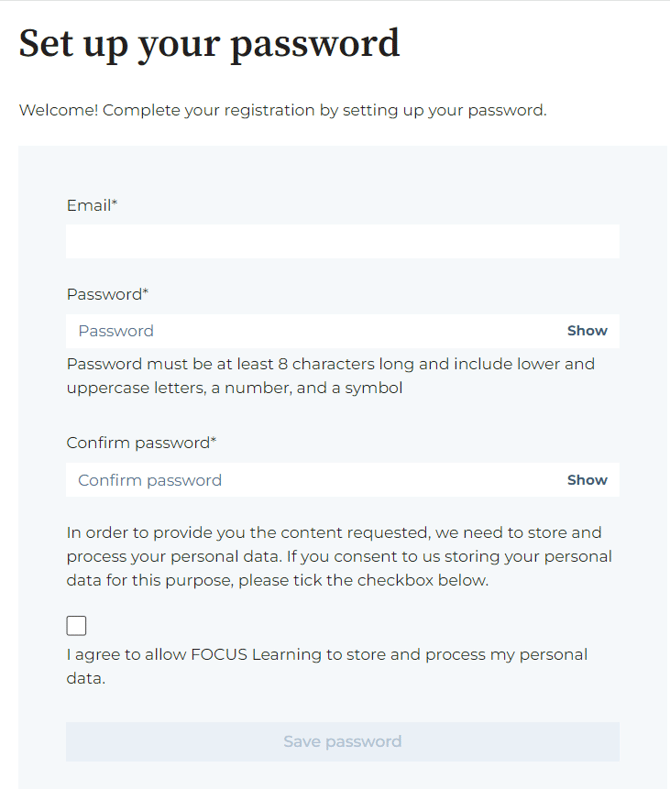Click the "Password" label above its field
This screenshot has width=670, height=789.
[104, 294]
